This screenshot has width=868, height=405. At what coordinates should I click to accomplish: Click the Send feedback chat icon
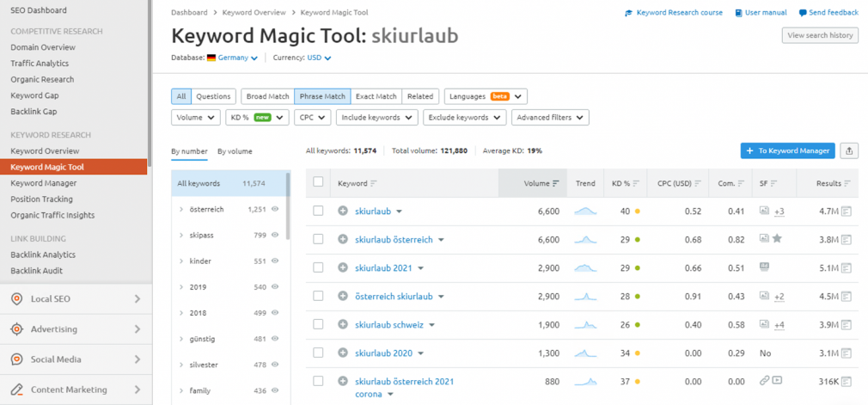pyautogui.click(x=803, y=13)
